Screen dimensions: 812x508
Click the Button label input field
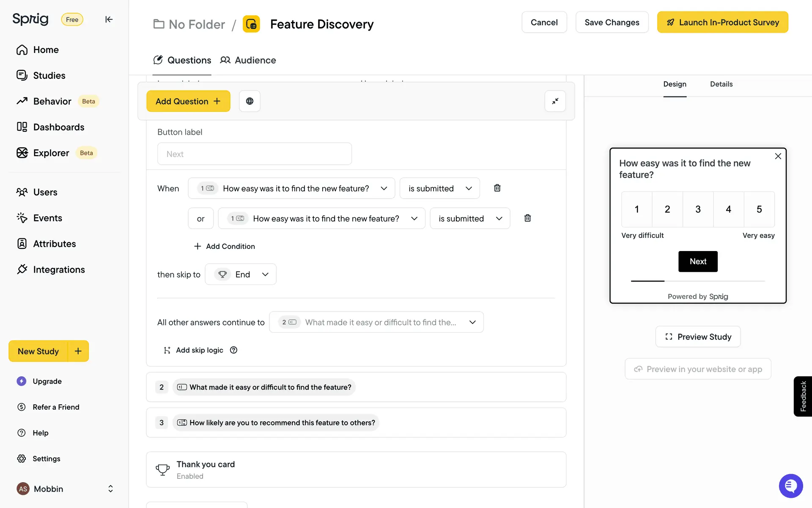[254, 154]
